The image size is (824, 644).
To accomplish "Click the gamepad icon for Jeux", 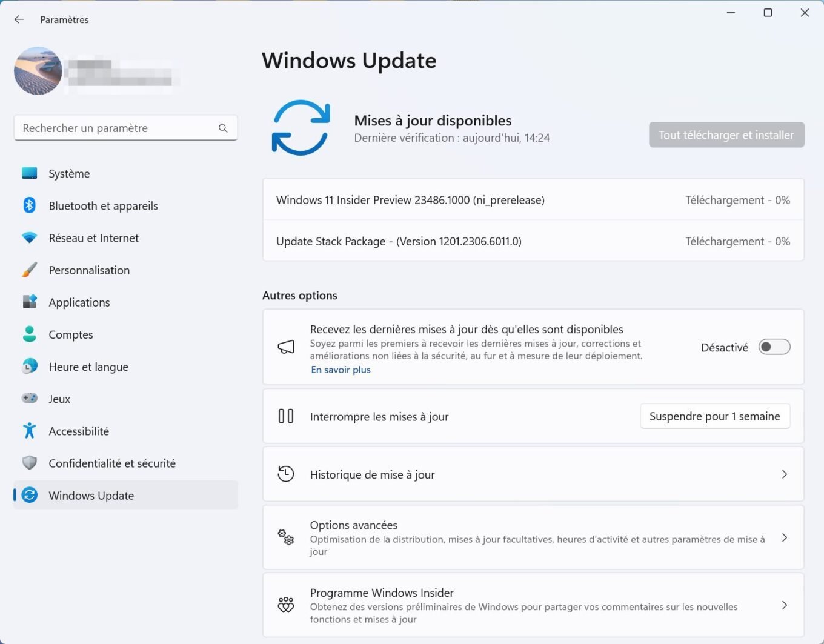I will [29, 398].
